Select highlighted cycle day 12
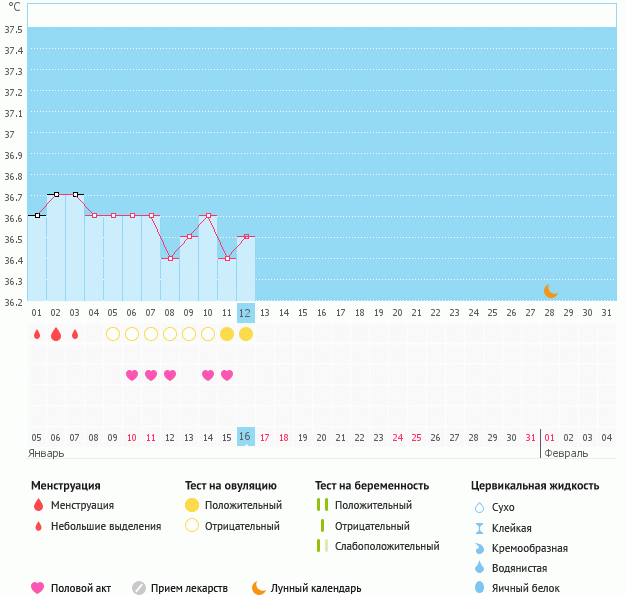This screenshot has width=626, height=595. tap(246, 313)
